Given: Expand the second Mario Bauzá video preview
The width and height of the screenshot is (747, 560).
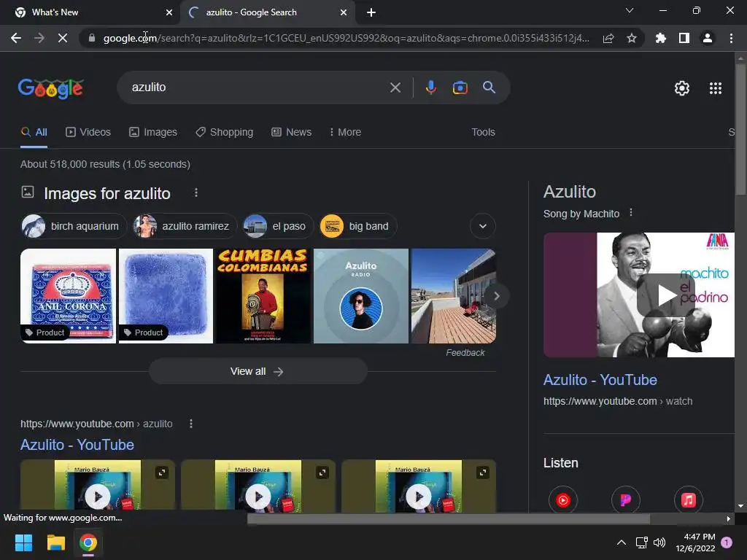Looking at the screenshot, I should [322, 472].
